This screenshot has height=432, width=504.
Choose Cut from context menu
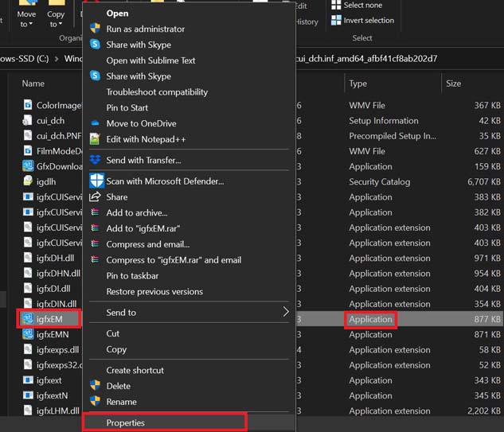coord(113,333)
